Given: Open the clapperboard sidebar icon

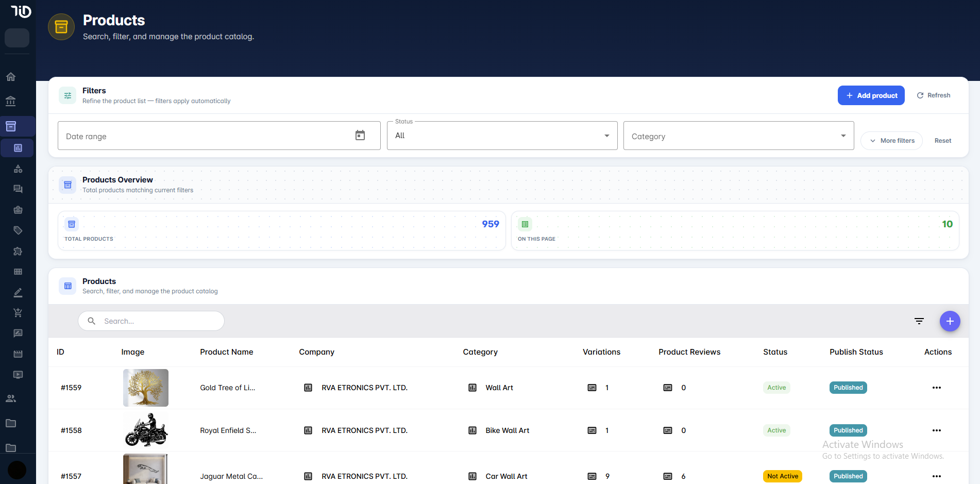Looking at the screenshot, I should (x=18, y=354).
